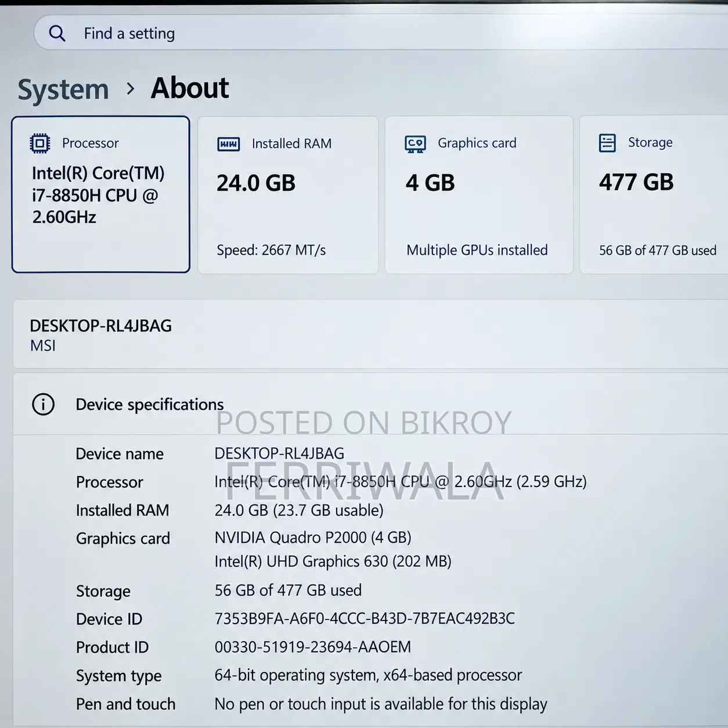728x728 pixels.
Task: Click the search magnifier icon
Action: pyautogui.click(x=57, y=33)
